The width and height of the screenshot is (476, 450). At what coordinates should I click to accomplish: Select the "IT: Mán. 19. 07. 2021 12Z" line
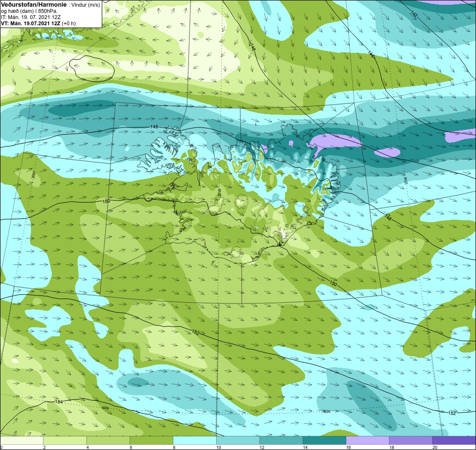click(x=30, y=17)
